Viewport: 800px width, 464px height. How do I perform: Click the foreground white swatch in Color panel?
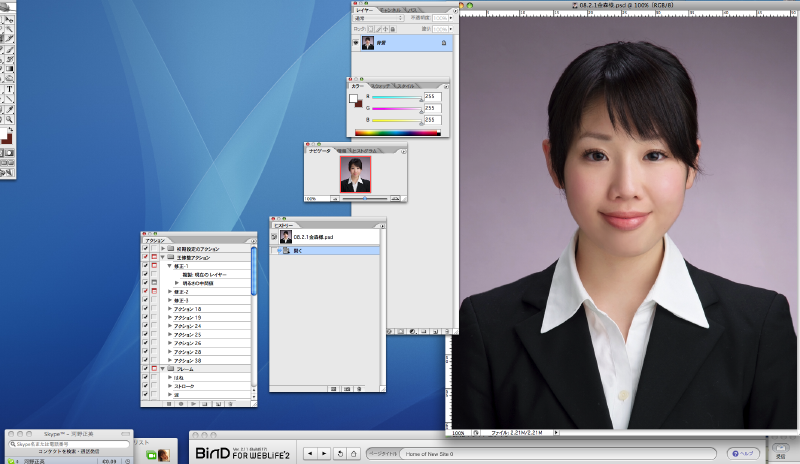click(x=353, y=98)
